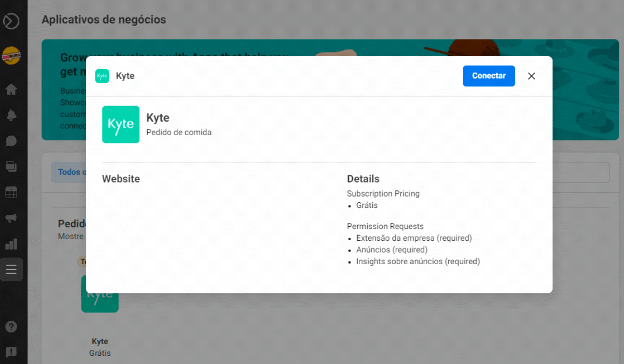The height and width of the screenshot is (364, 624).
Task: Click search field behind the dialog
Action: [581, 172]
